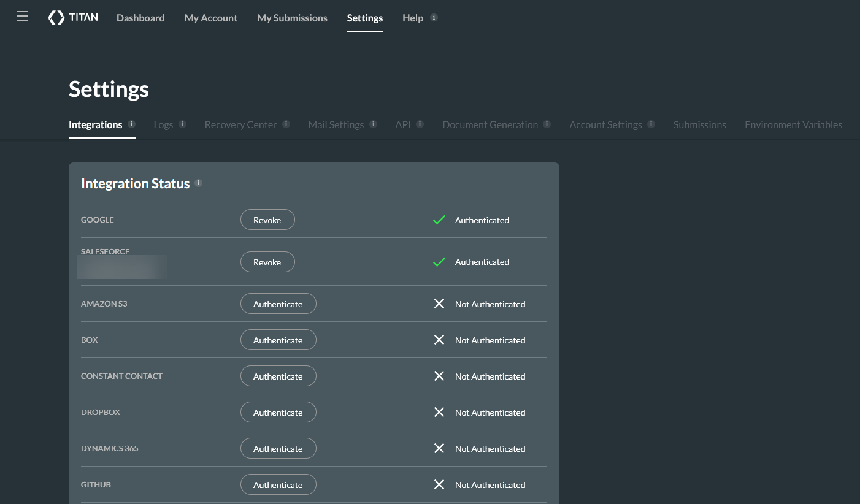The height and width of the screenshot is (504, 860).
Task: Click the GOOGLE integration label
Action: [x=98, y=220]
